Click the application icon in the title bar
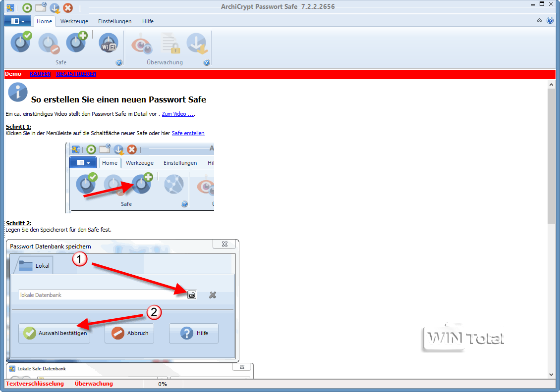The width and height of the screenshot is (560, 392). (x=10, y=7)
